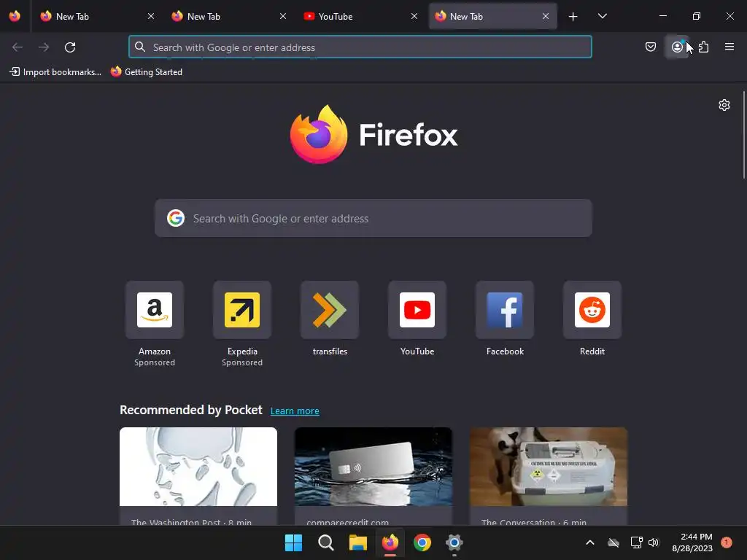Screen dimensions: 747x560
Task: Close the first New Tab
Action: point(151,16)
